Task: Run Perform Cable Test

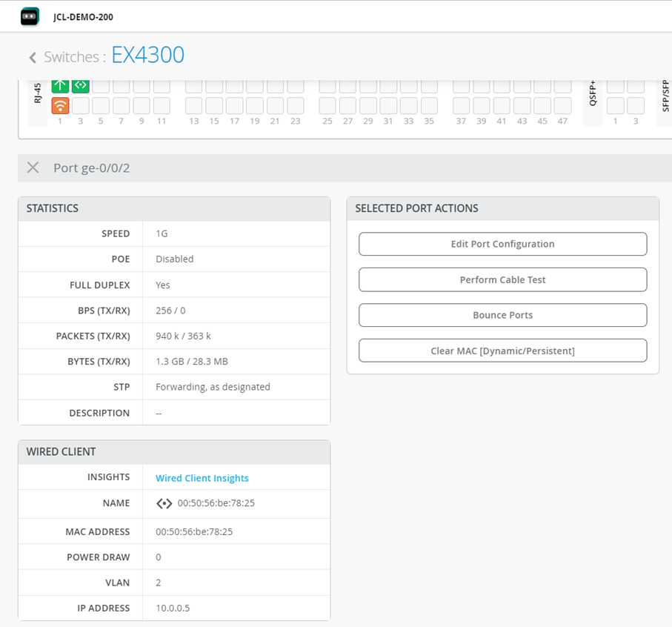Action: point(502,279)
